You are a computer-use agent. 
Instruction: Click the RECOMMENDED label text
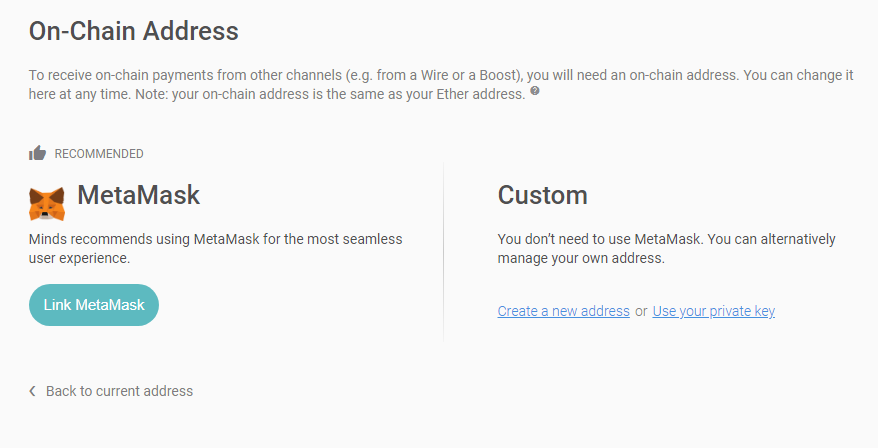[x=99, y=154]
